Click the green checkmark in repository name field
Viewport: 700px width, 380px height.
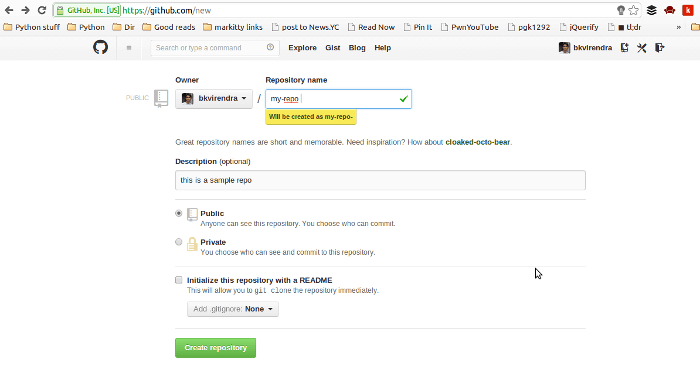(x=404, y=99)
